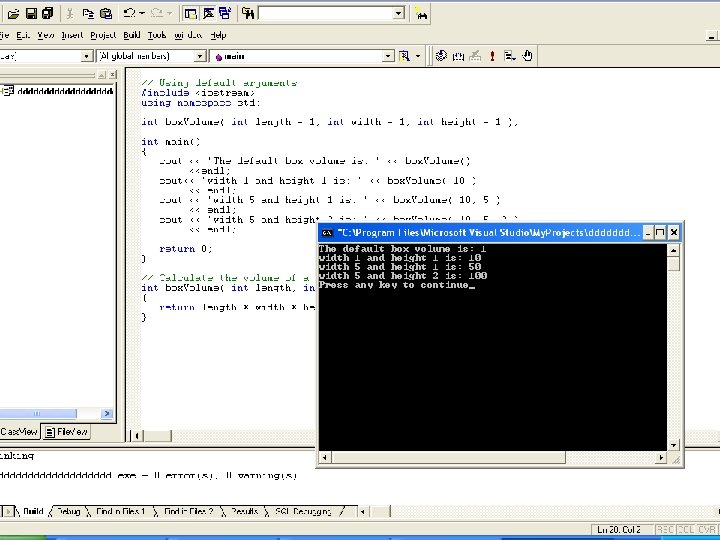Click the hand breakpoint icon

point(527,56)
